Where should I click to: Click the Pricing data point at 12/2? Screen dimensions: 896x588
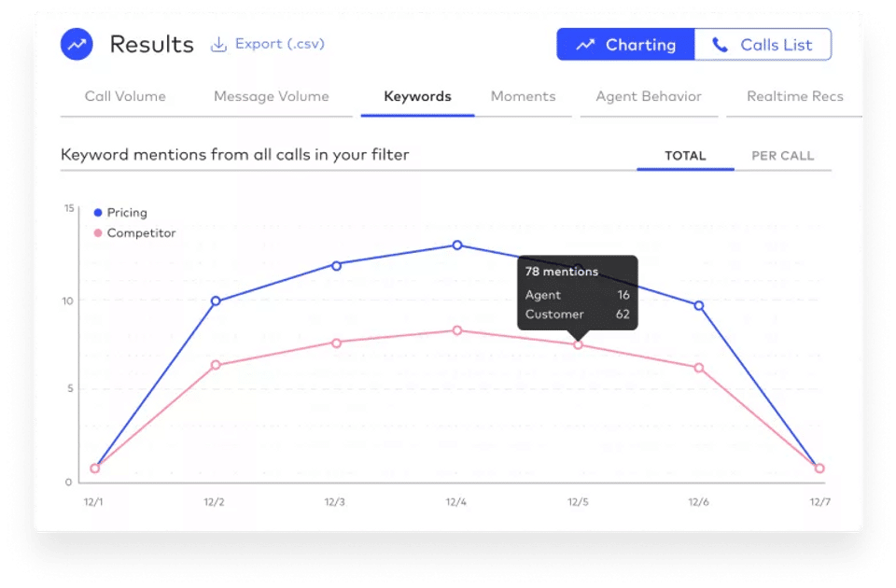216,301
